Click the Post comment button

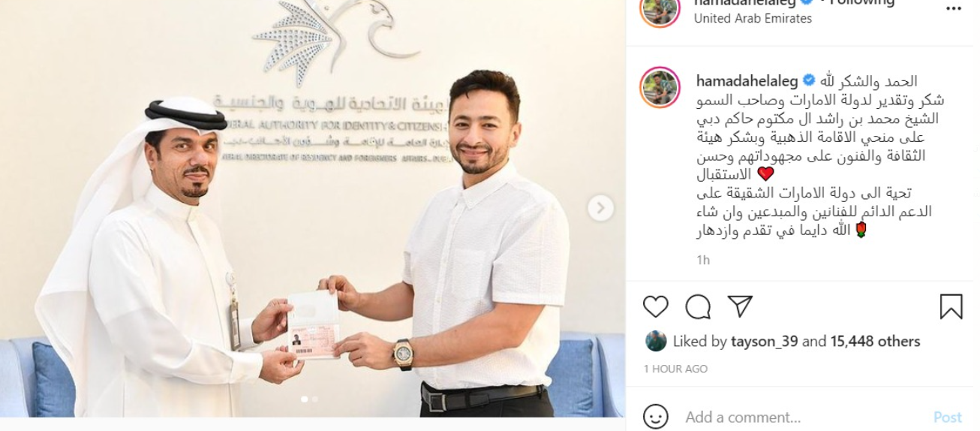947,417
